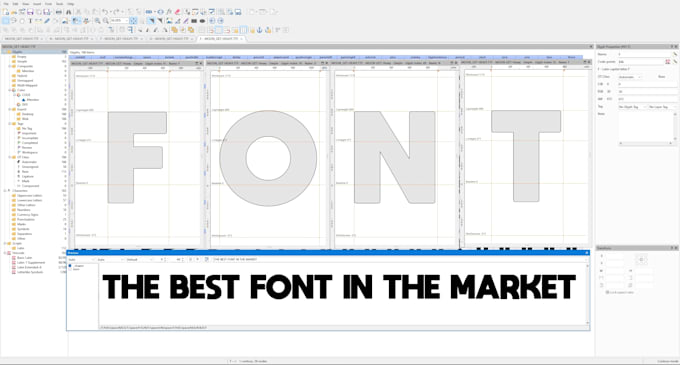
Task: Click the red icon beside Code-points
Action: pos(668,62)
